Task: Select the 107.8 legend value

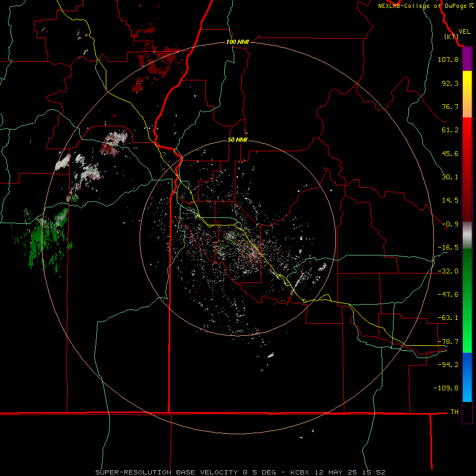Action: point(448,59)
